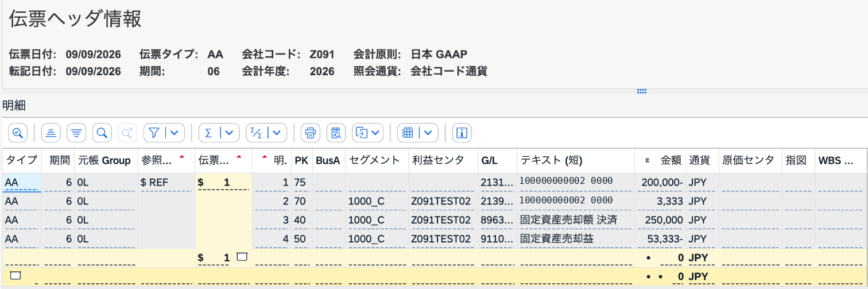Click the amount cell 200,000-
Image resolution: width=868 pixels, height=289 pixels.
(x=660, y=182)
